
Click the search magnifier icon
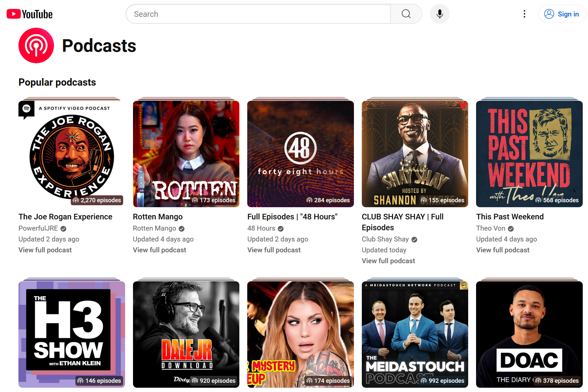pyautogui.click(x=406, y=14)
